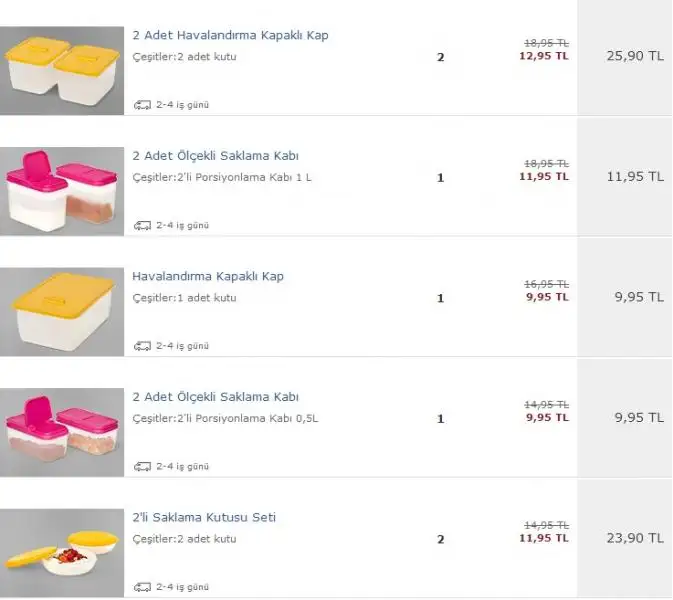
Task: Click the discounted 12,95 TL unit price
Action: click(544, 56)
